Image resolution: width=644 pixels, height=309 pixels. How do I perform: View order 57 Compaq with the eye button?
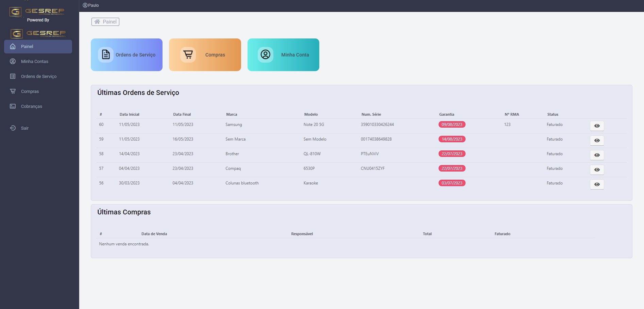coord(597,170)
